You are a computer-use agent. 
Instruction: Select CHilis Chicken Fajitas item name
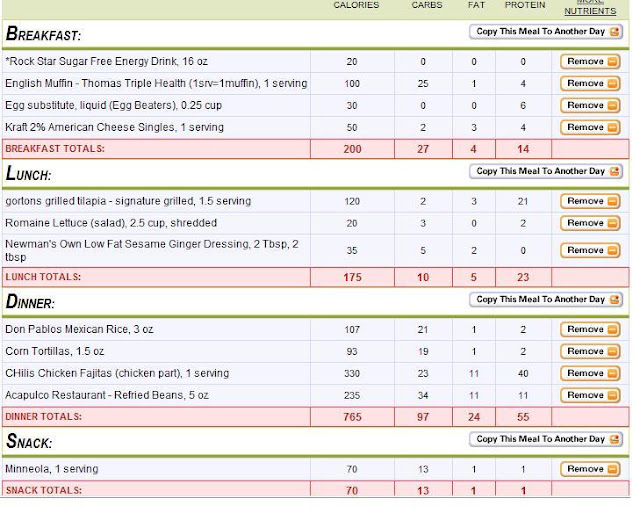pos(117,373)
